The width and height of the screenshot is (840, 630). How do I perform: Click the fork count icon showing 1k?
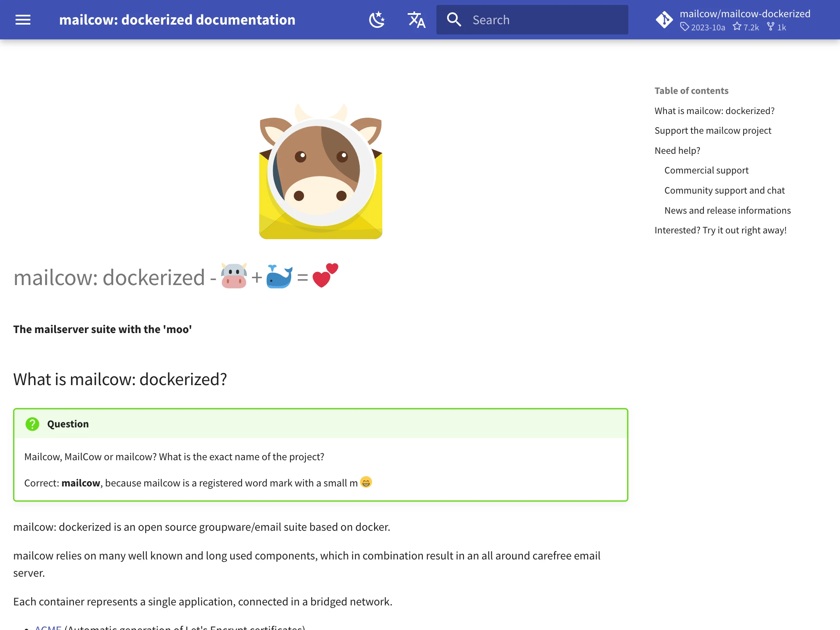[777, 27]
